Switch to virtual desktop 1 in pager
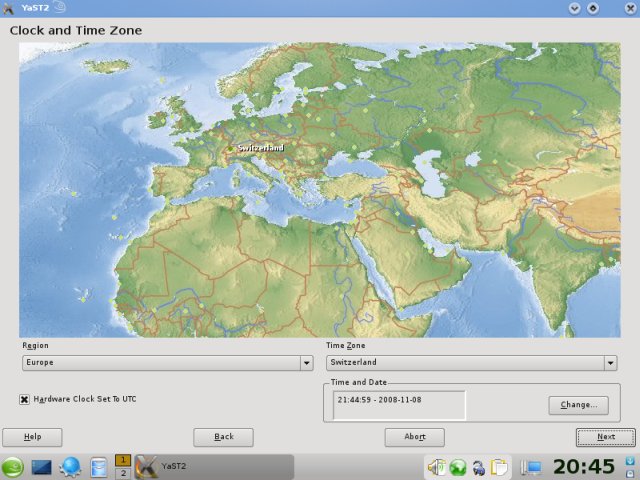Viewport: 640px width, 480px height. click(123, 460)
